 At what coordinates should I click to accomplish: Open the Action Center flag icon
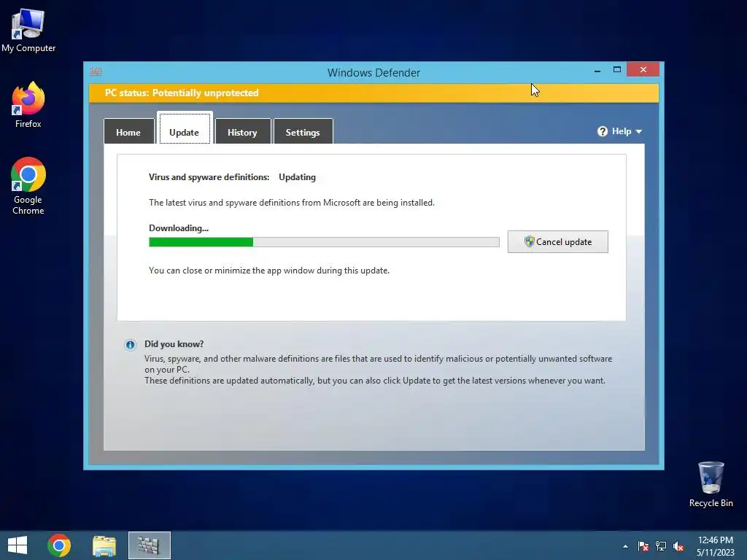pyautogui.click(x=643, y=546)
